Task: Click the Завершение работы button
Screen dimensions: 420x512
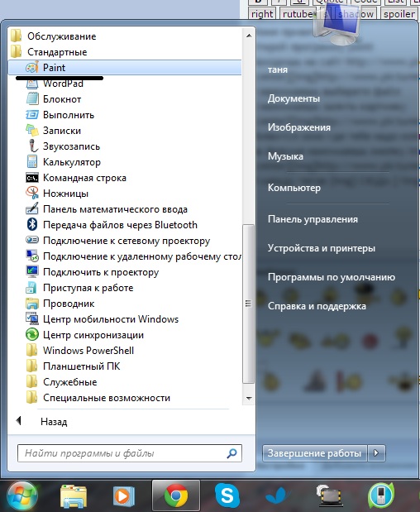Action: (x=315, y=453)
